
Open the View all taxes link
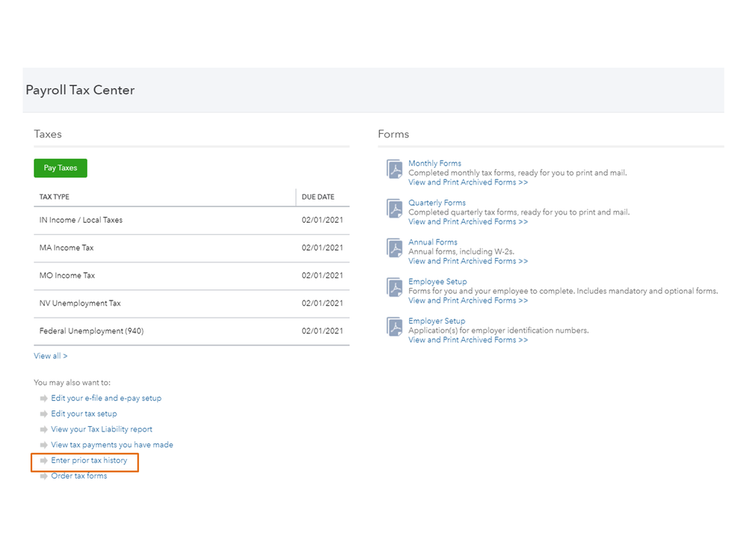[50, 356]
